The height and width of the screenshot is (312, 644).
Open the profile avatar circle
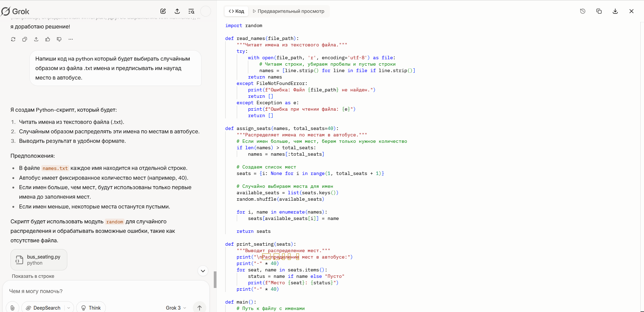point(206,11)
